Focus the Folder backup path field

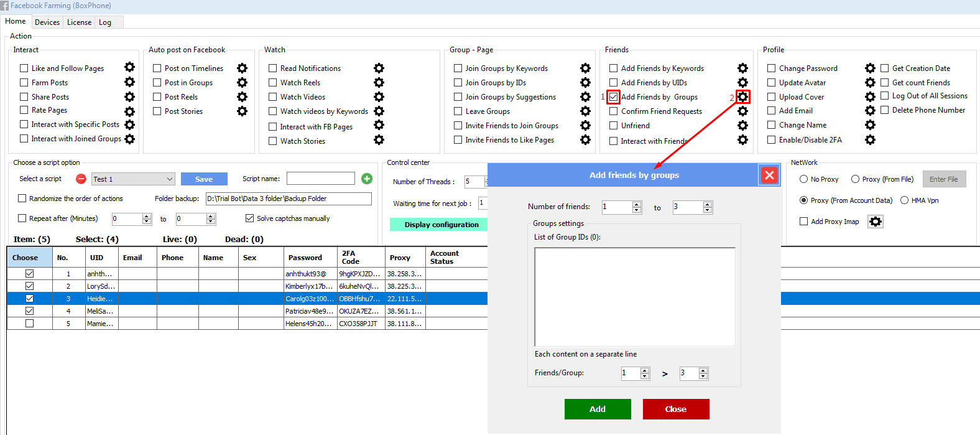click(x=289, y=199)
